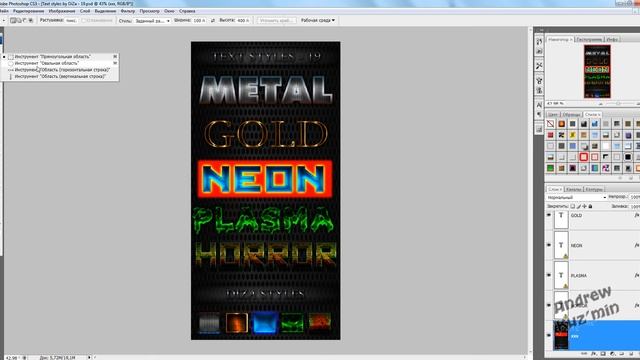This screenshot has width=640, height=360.
Task: Choose the Single Row Marquee tool entry
Action: [60, 70]
